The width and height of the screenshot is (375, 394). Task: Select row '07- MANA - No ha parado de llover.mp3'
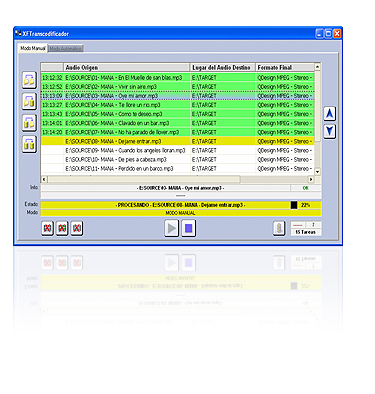click(x=177, y=132)
